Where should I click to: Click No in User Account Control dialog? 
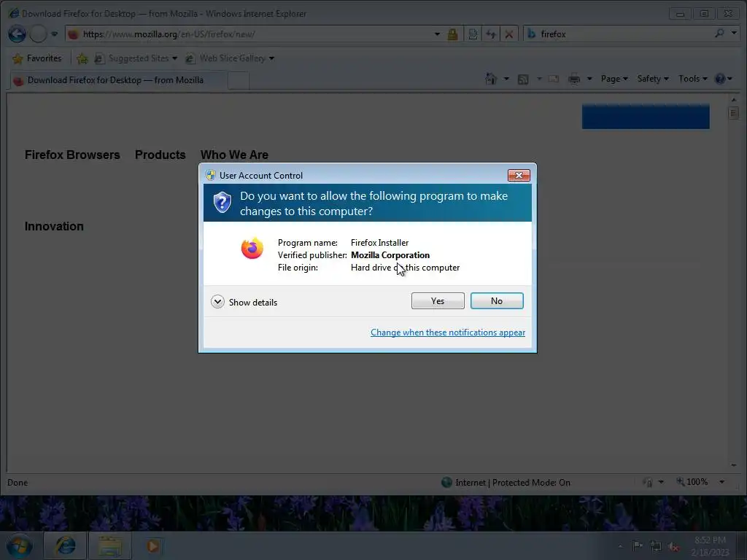point(496,301)
